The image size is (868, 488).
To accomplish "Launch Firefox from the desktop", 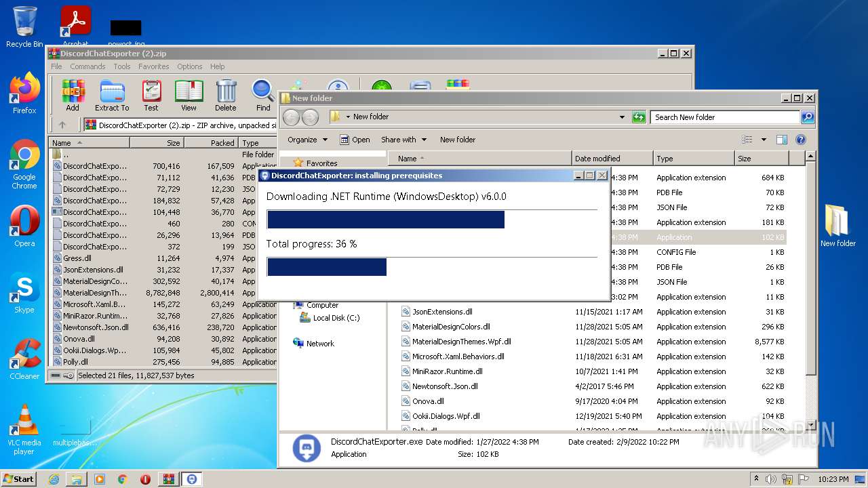I will pos(24,94).
